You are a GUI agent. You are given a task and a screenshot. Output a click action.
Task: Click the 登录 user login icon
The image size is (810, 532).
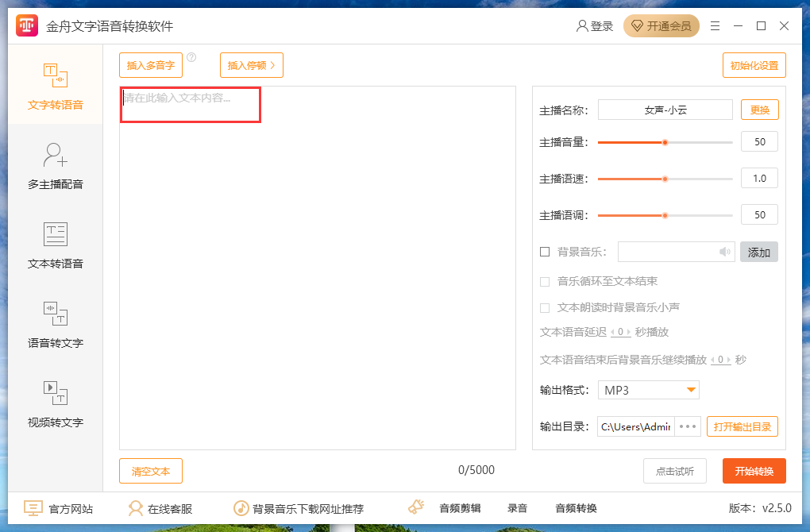point(595,26)
